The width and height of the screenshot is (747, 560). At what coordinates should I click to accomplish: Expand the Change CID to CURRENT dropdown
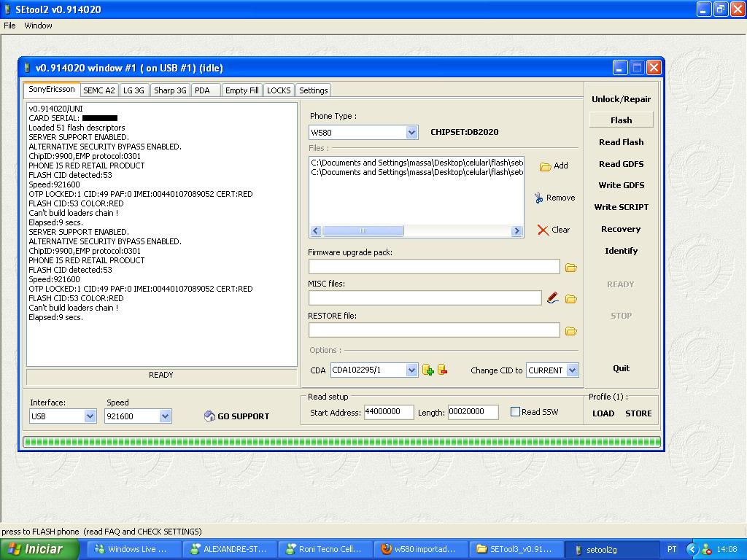[x=573, y=370]
